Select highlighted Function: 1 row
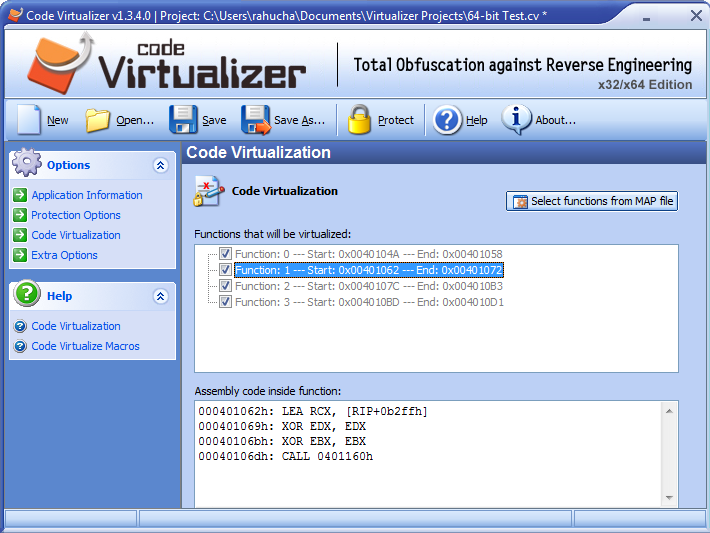This screenshot has width=710, height=533. click(369, 270)
